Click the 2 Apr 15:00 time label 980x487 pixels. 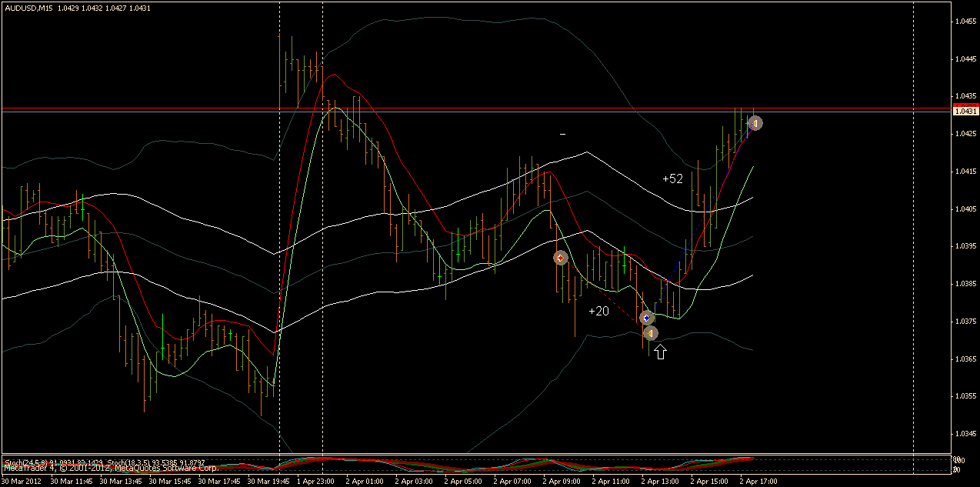coord(710,481)
